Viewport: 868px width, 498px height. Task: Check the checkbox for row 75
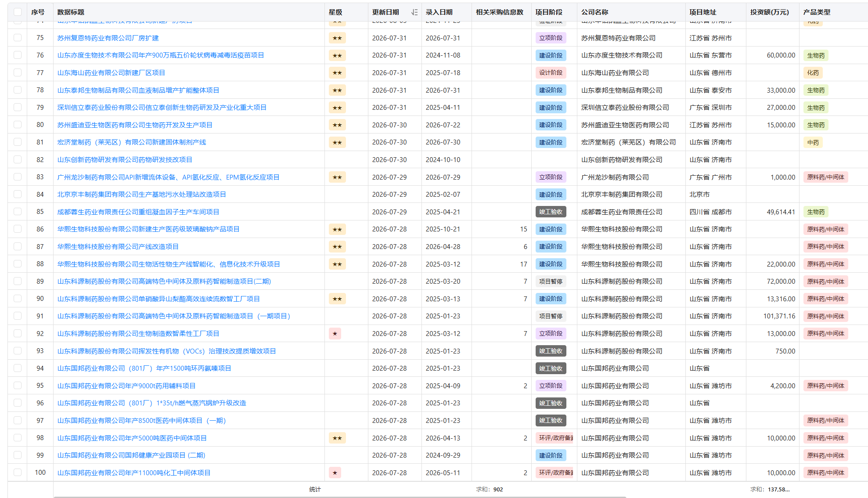18,38
